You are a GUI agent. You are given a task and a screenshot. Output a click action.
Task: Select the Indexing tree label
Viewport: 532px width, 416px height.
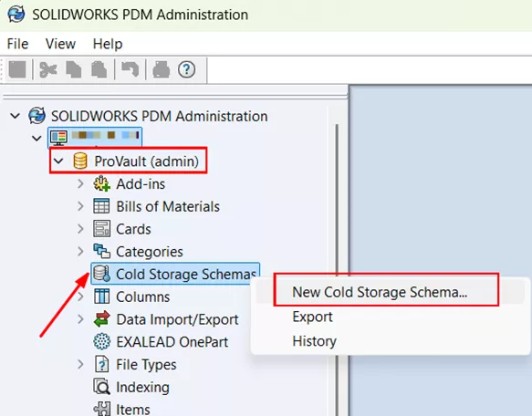(142, 387)
